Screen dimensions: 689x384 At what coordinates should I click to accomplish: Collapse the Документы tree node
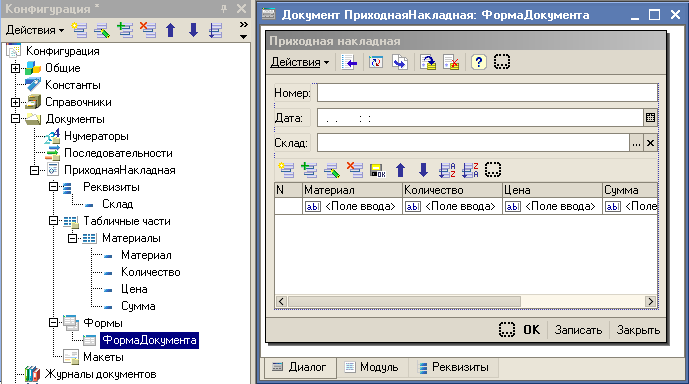(x=15, y=119)
